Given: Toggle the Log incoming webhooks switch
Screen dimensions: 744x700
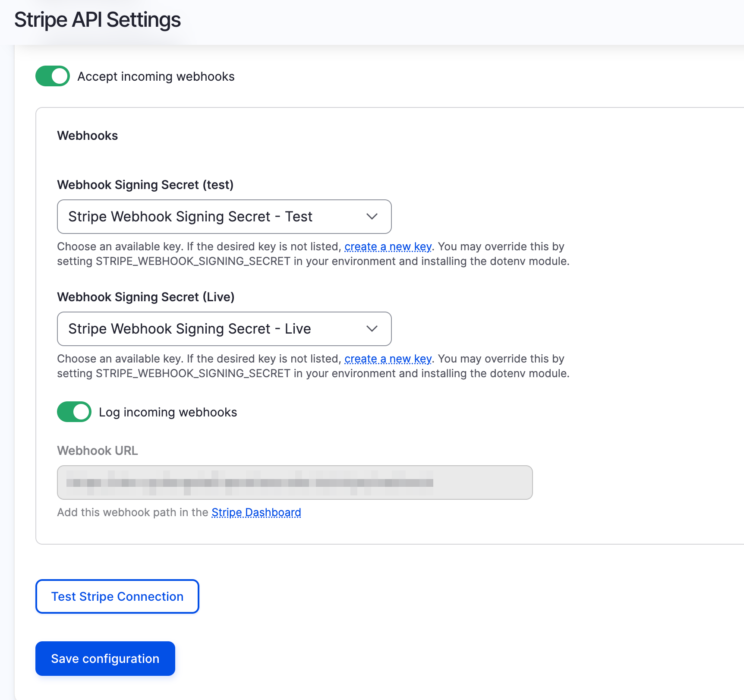Looking at the screenshot, I should [x=74, y=412].
